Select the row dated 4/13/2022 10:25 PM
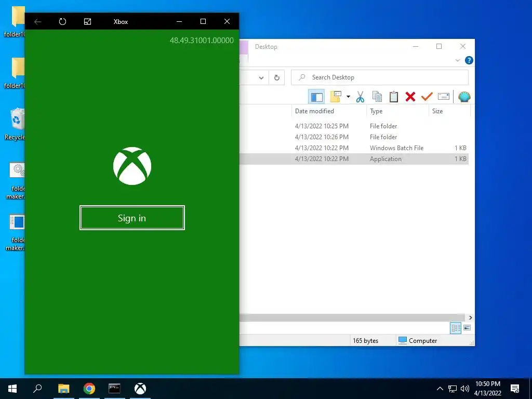Viewport: 532px width, 399px height. click(354, 126)
